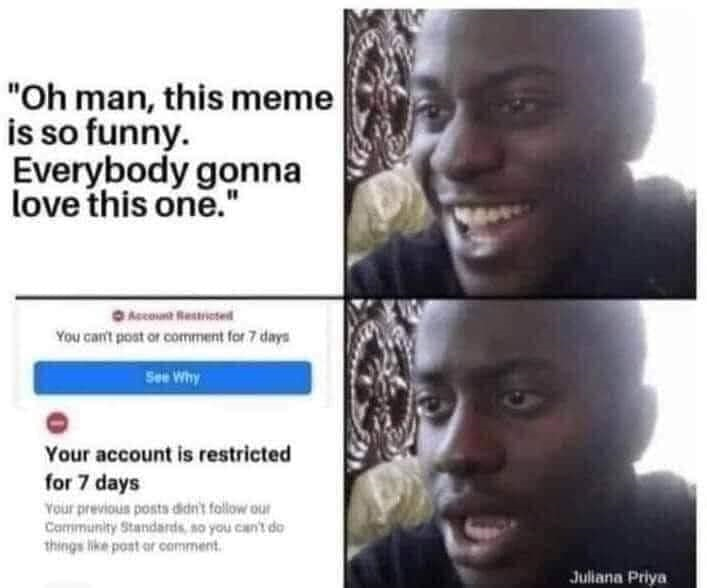Image resolution: width=707 pixels, height=588 pixels.
Task: Click "things like post or comment" line
Action: coord(133,546)
